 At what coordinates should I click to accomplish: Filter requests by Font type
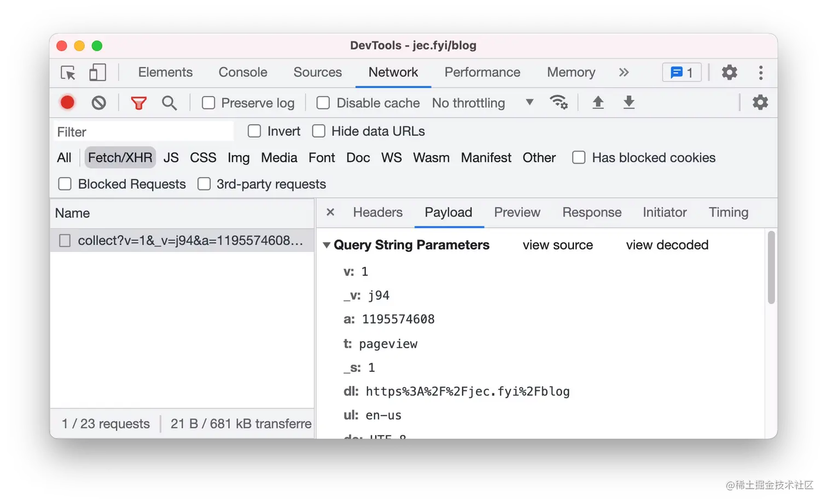click(322, 157)
